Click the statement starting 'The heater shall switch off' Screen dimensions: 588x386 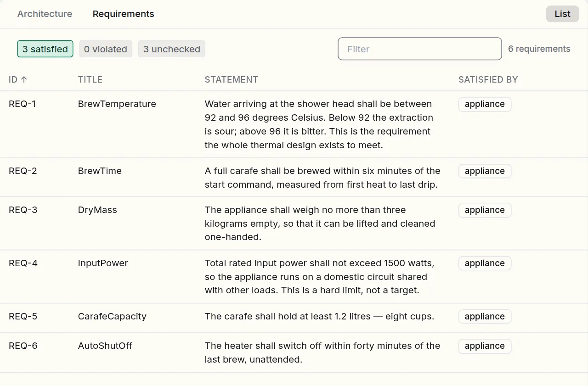click(322, 352)
